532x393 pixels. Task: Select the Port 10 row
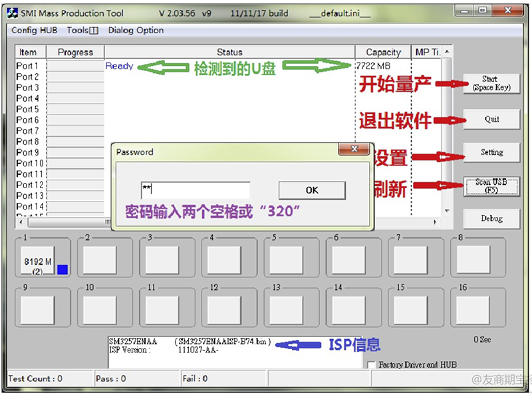[64, 163]
